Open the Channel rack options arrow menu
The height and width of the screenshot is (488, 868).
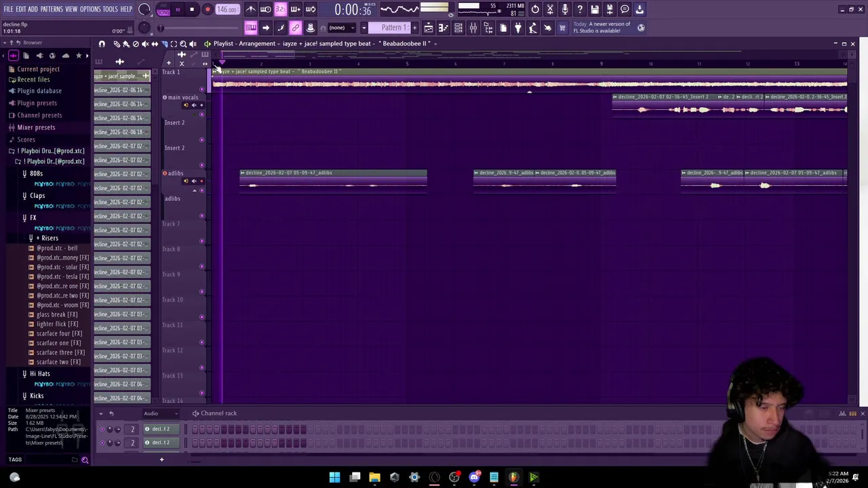click(101, 413)
